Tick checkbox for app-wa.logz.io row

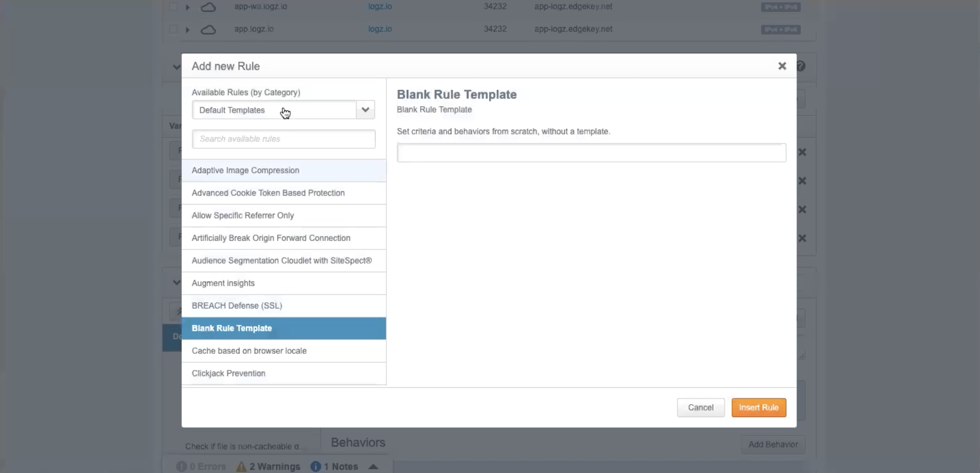[x=173, y=7]
